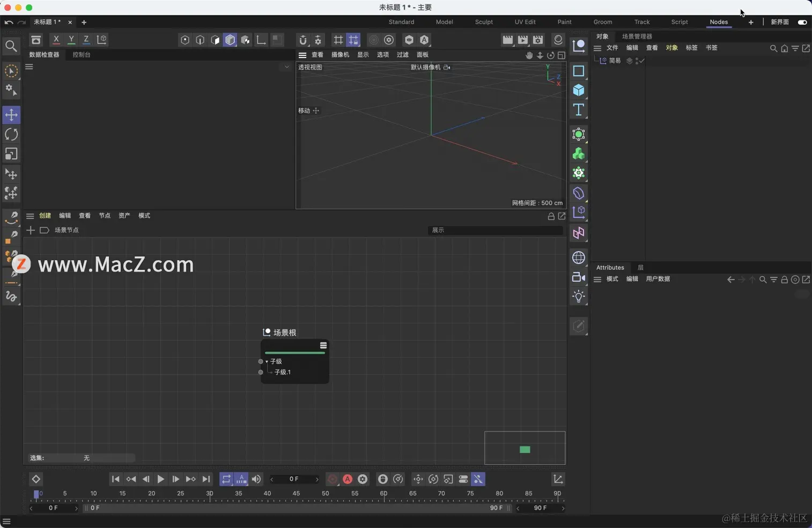Add a Text object from the palette
The image size is (812, 528).
tap(579, 110)
